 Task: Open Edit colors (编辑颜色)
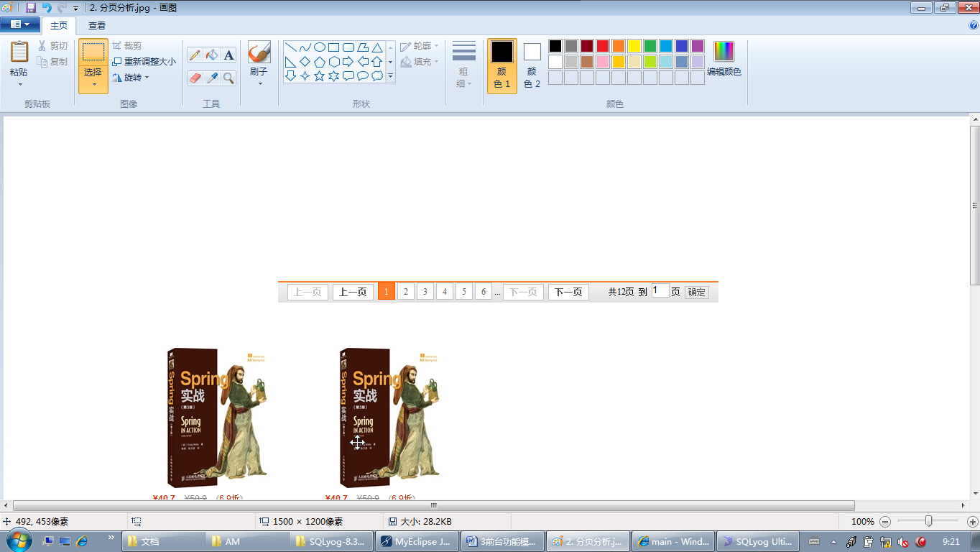pos(724,60)
